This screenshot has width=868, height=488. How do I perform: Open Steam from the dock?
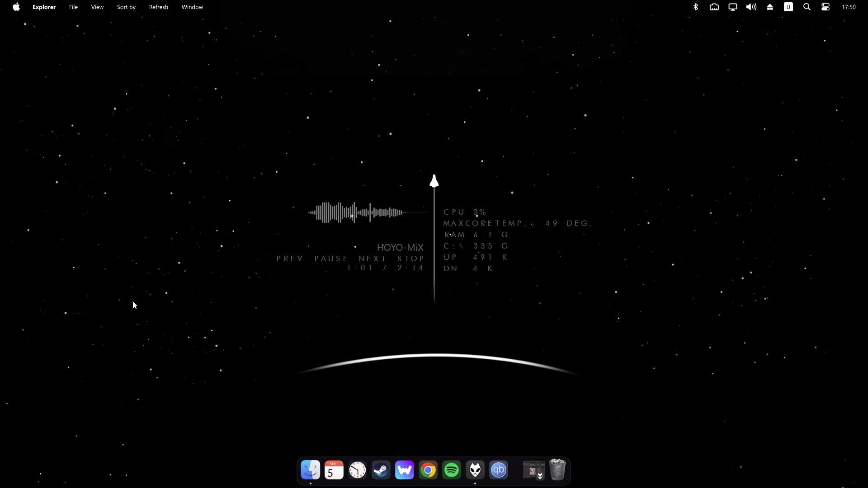click(381, 470)
